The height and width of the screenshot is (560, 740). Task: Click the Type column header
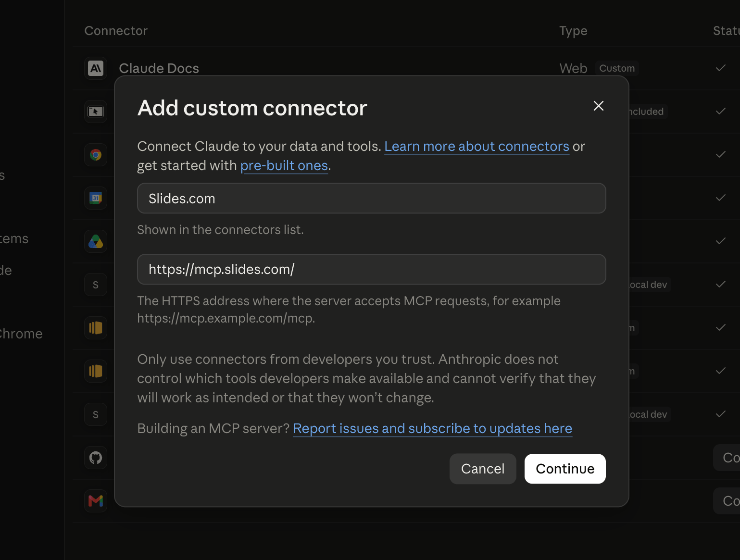coord(573,31)
